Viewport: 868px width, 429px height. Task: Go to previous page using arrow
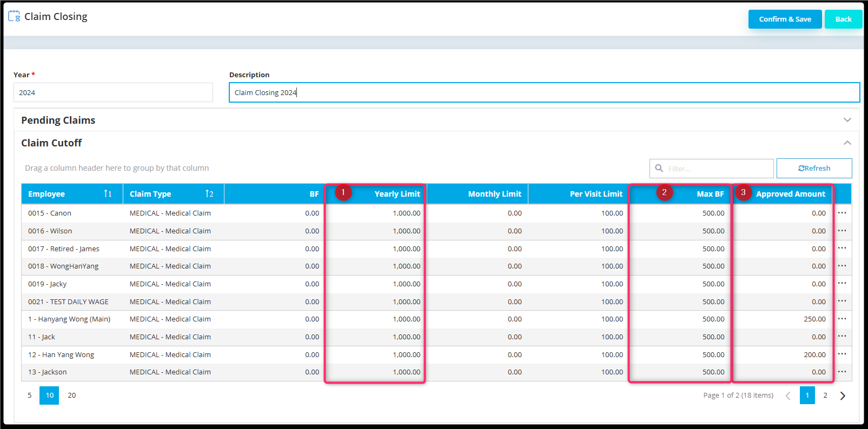point(788,396)
